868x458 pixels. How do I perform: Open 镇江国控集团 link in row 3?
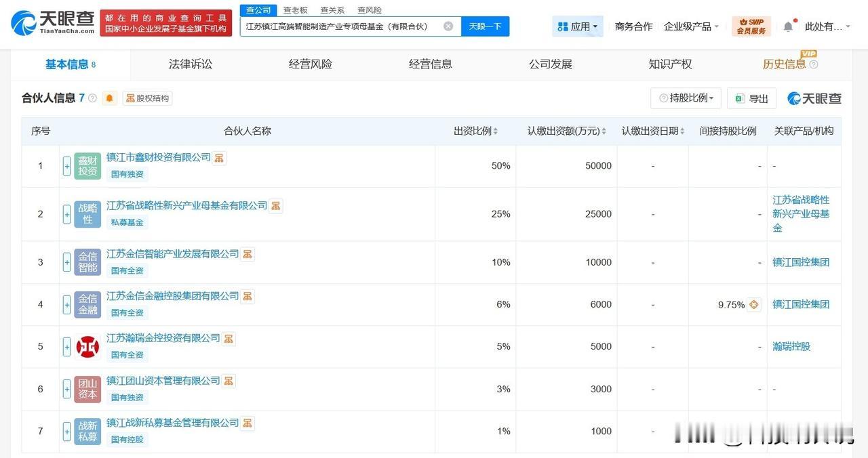(x=801, y=262)
